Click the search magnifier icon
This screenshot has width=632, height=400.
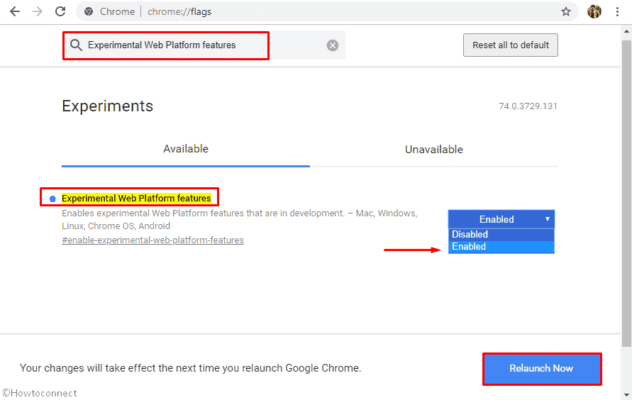point(76,45)
